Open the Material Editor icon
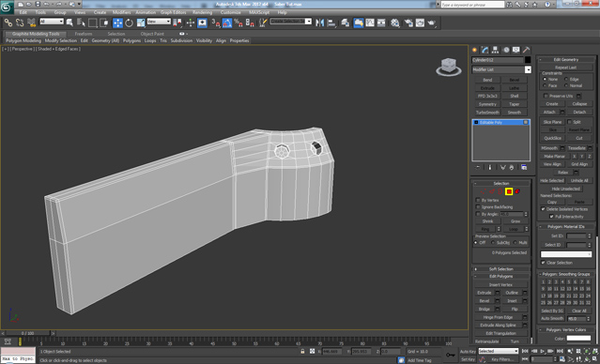The height and width of the screenshot is (364, 600). tap(395, 23)
